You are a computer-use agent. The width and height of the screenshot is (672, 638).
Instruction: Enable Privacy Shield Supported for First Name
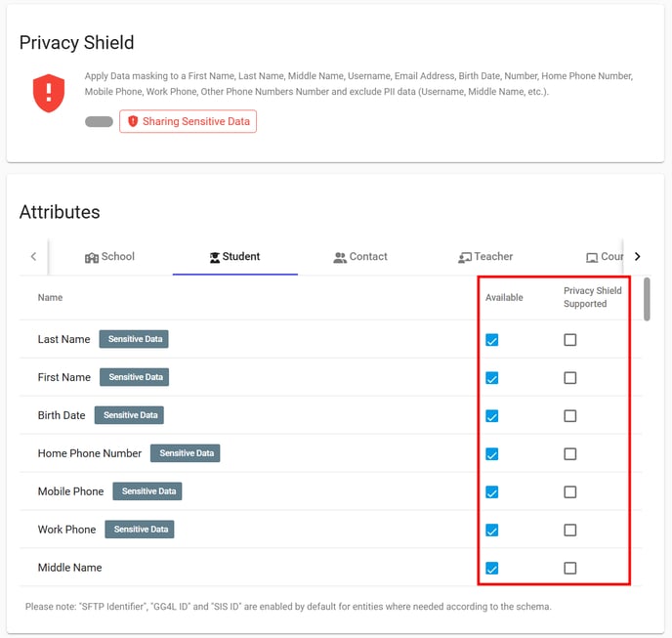[x=570, y=378]
